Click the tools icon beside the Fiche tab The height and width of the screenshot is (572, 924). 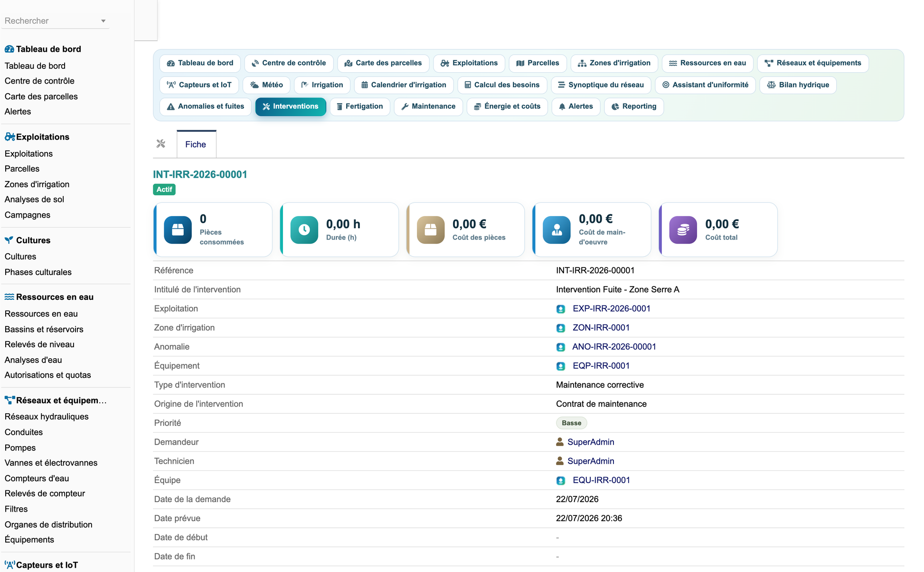[161, 143]
